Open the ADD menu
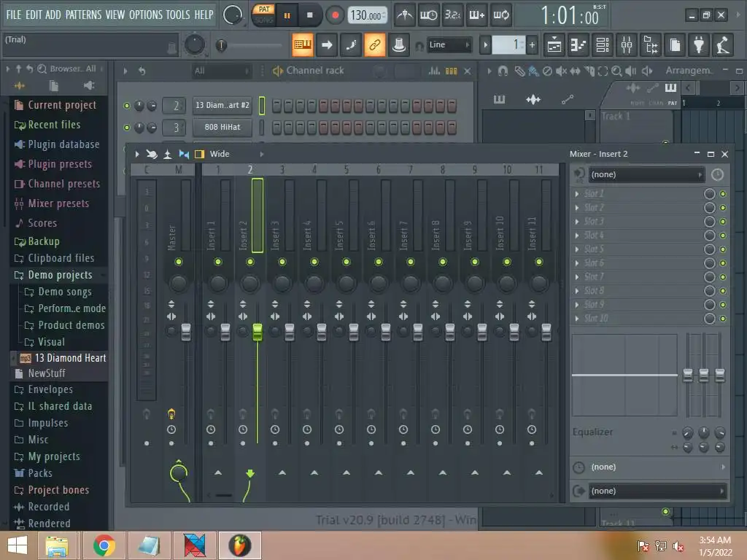747x560 pixels. [x=53, y=15]
